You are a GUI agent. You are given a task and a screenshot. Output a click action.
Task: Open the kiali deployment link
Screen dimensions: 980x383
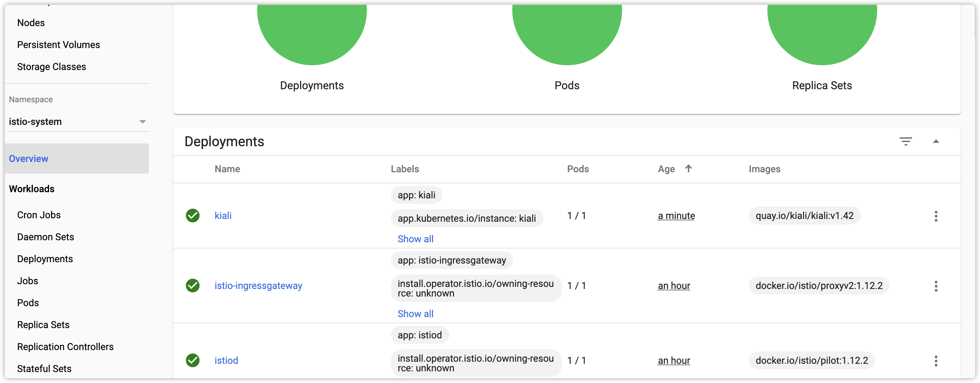pyautogui.click(x=223, y=216)
